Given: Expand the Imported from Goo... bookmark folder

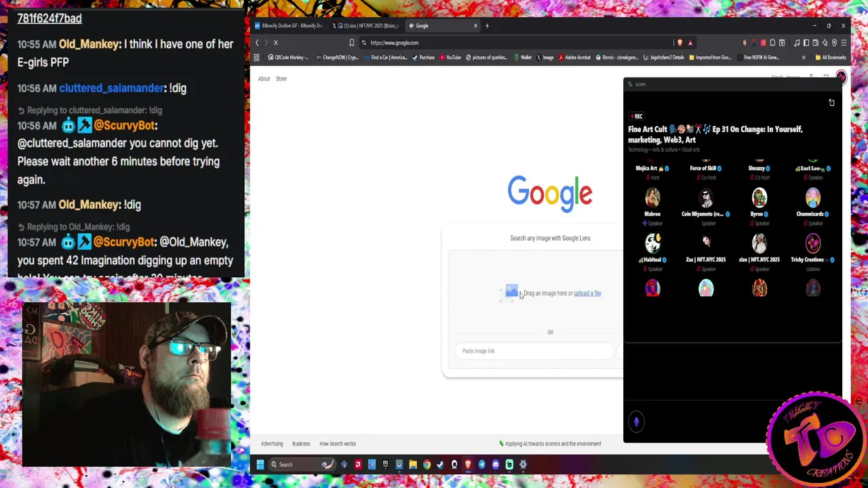Looking at the screenshot, I should click(710, 58).
